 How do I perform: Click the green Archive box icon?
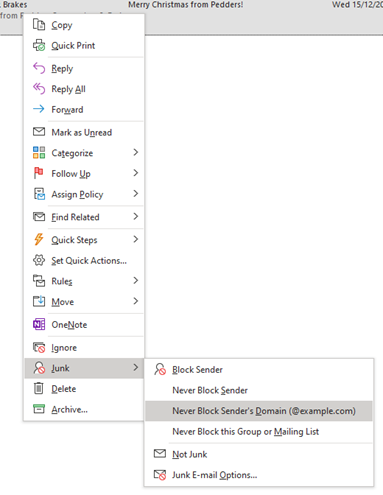pyautogui.click(x=39, y=409)
